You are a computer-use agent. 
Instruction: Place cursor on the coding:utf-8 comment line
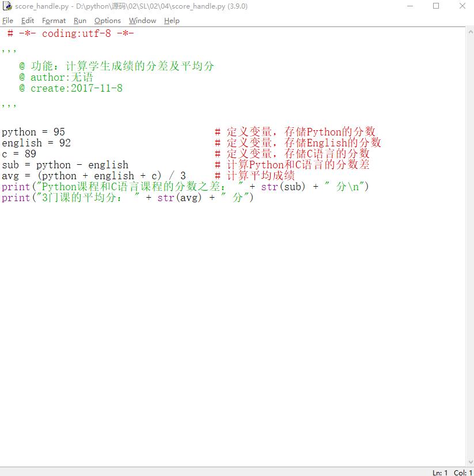pyautogui.click(x=70, y=33)
